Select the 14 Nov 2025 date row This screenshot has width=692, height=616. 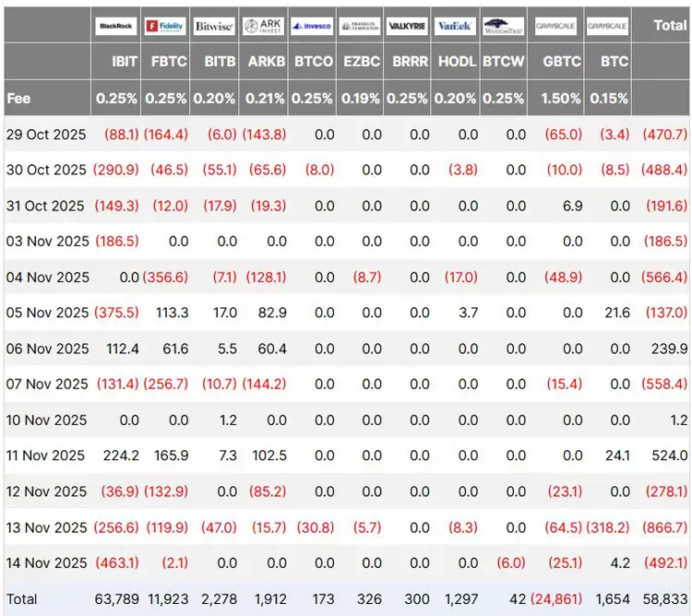tap(46, 563)
